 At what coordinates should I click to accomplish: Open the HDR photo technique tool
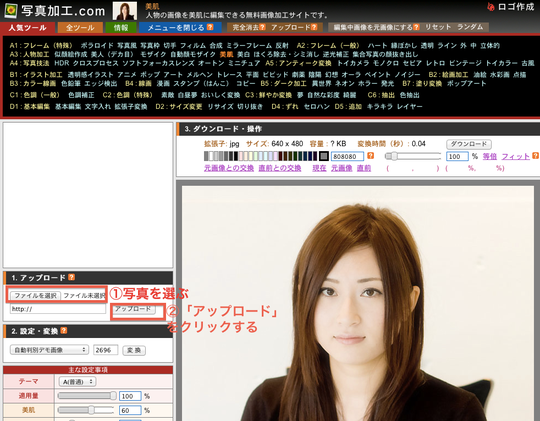click(x=62, y=63)
